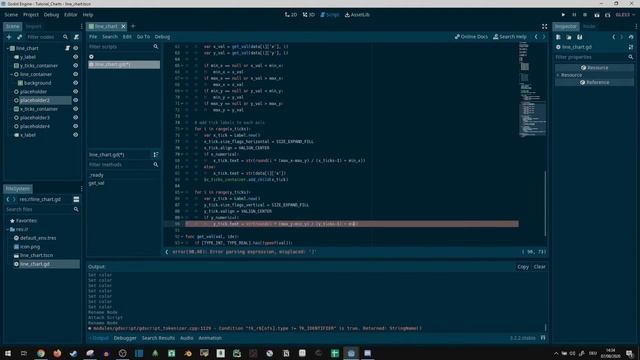The height and width of the screenshot is (360, 640).
Task: Select the placeholder3 node
Action: [x=35, y=118]
